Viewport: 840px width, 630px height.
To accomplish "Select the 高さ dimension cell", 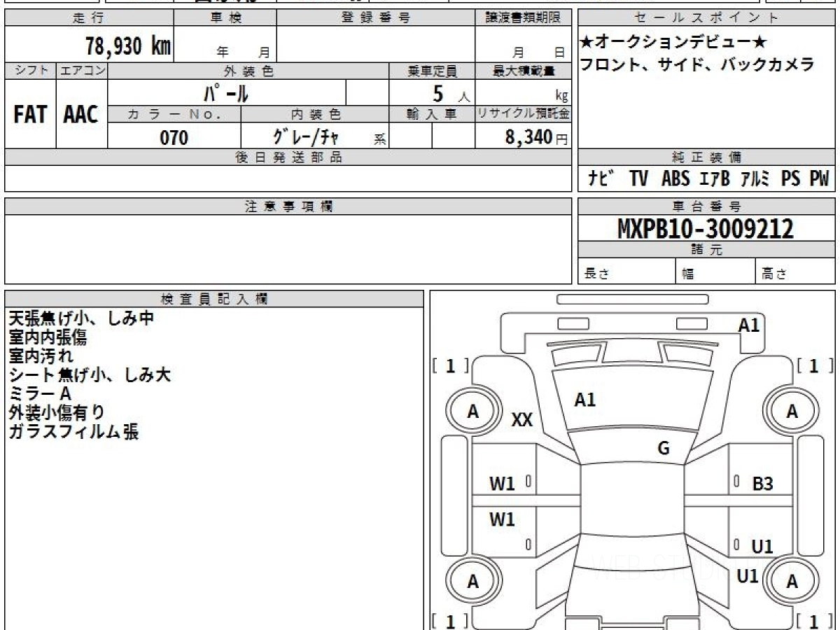I will 796,272.
